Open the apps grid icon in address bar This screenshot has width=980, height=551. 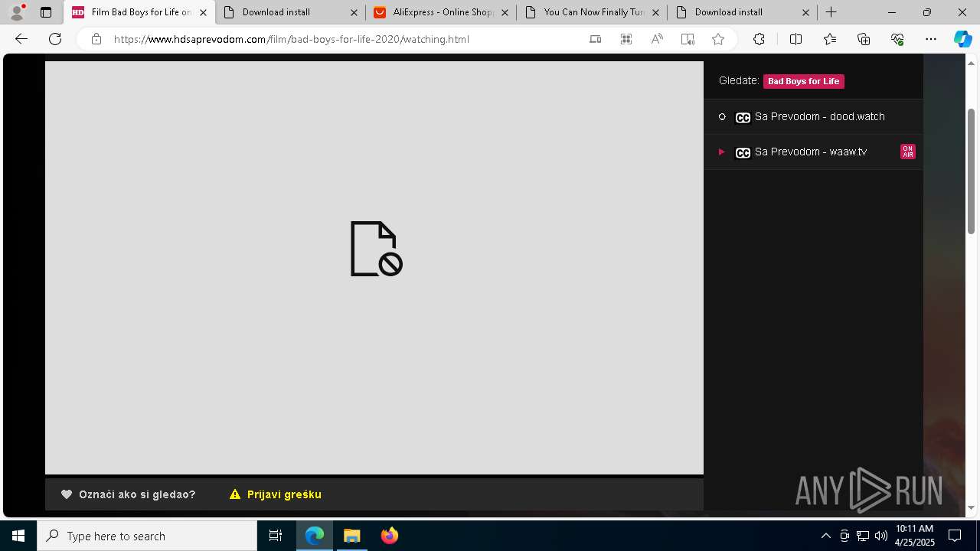(626, 39)
